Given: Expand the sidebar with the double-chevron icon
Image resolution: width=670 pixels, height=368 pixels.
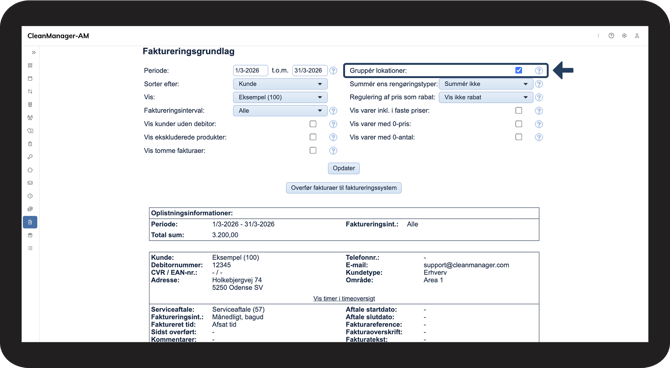Looking at the screenshot, I should pyautogui.click(x=33, y=53).
